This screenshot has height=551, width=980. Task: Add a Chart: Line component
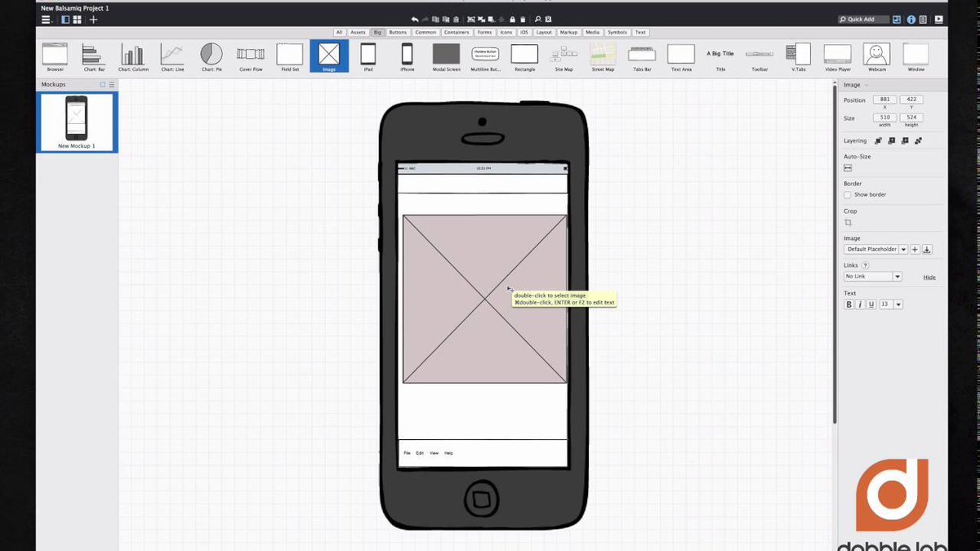172,57
